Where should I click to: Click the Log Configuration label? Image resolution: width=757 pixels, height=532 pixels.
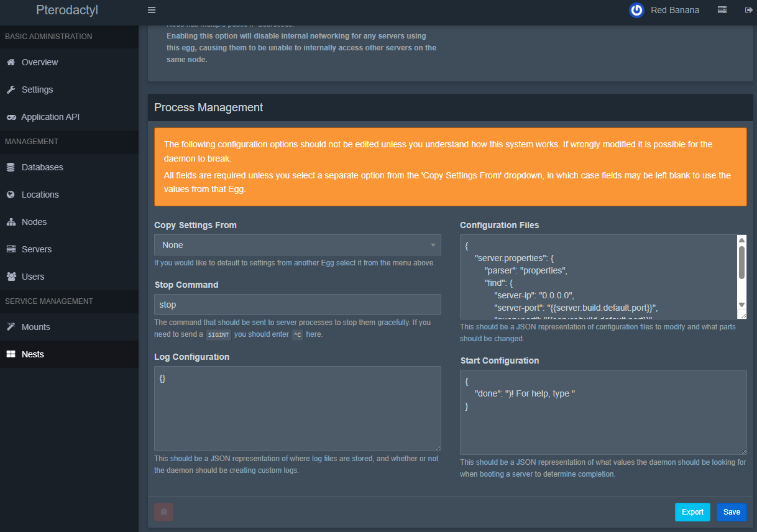click(191, 357)
